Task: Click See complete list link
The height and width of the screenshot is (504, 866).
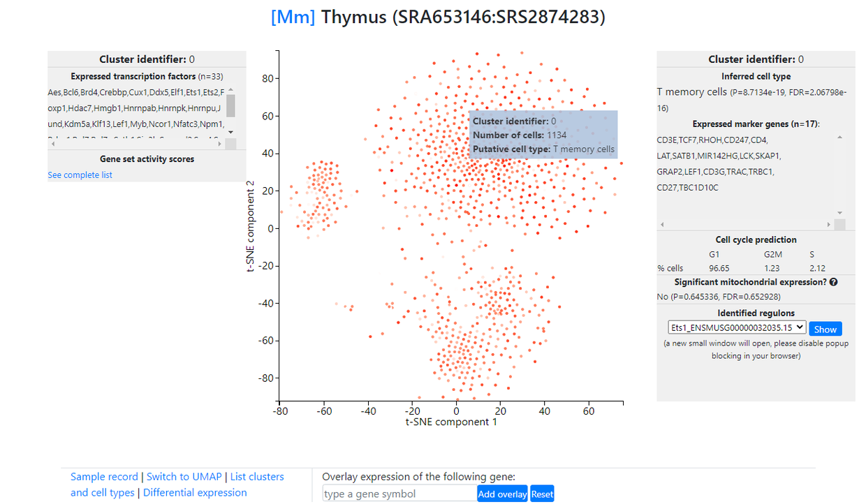Action: click(x=80, y=175)
